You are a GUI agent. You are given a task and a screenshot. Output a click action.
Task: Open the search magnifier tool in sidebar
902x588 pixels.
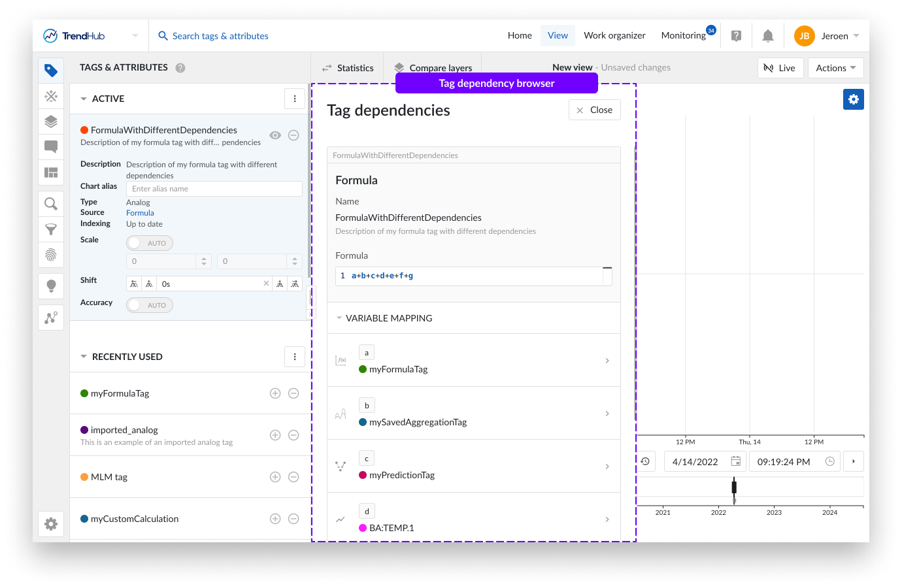point(51,204)
